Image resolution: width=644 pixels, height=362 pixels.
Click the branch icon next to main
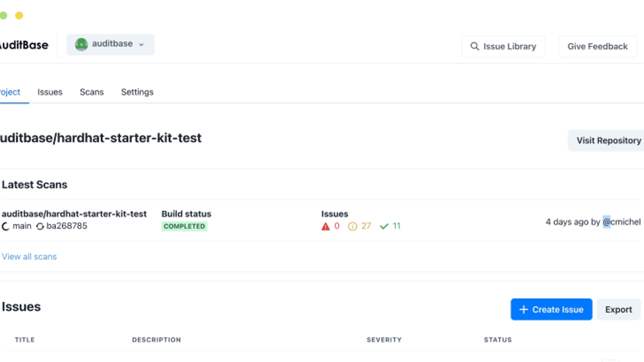tap(6, 226)
